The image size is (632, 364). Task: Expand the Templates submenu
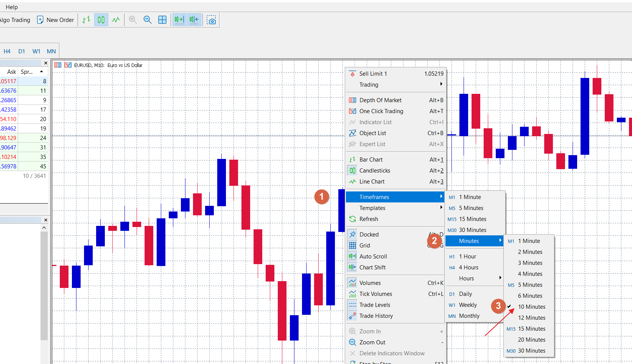pos(396,208)
